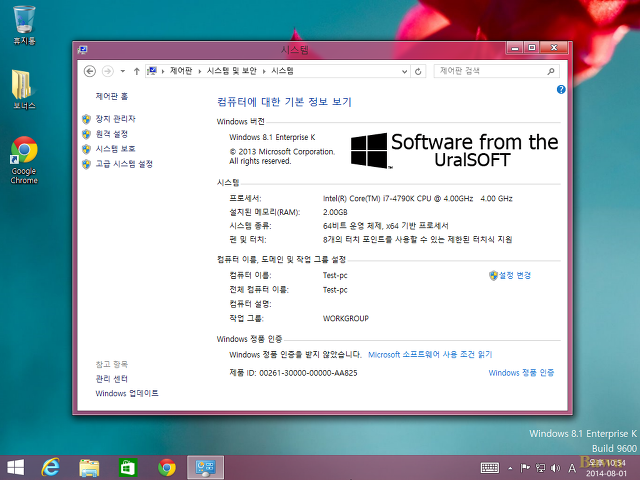Open 관리 센터 link
Image resolution: width=640 pixels, height=480 pixels.
pos(111,379)
